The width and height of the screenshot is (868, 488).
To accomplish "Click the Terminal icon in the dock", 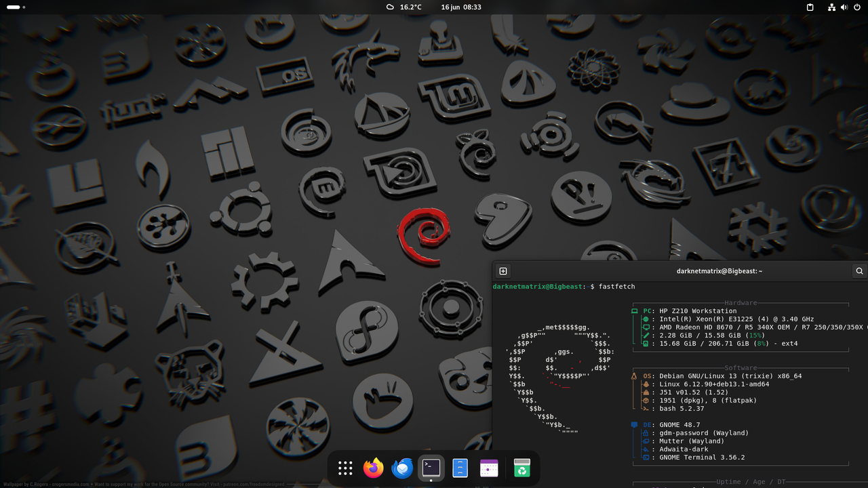I will tap(431, 468).
